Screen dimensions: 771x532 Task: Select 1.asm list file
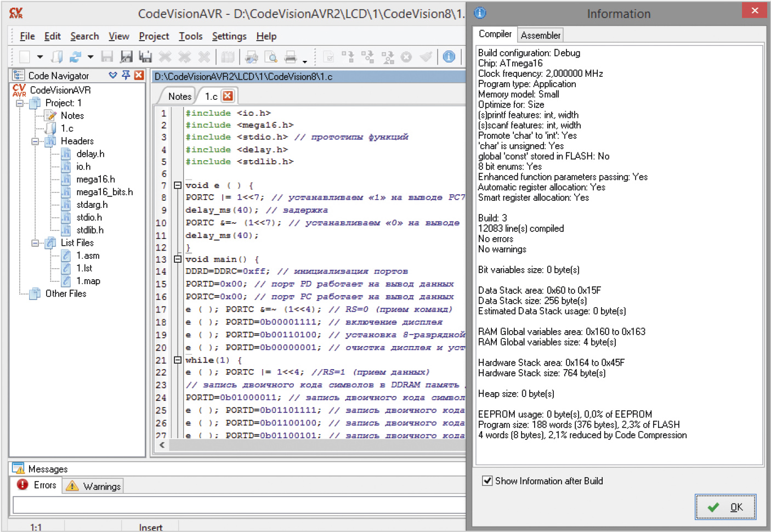pyautogui.click(x=88, y=256)
